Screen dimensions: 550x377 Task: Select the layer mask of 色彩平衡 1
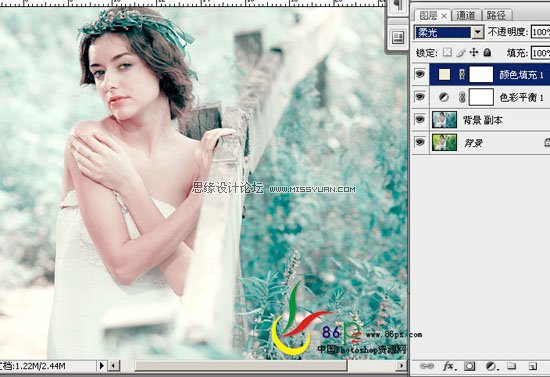(x=481, y=97)
